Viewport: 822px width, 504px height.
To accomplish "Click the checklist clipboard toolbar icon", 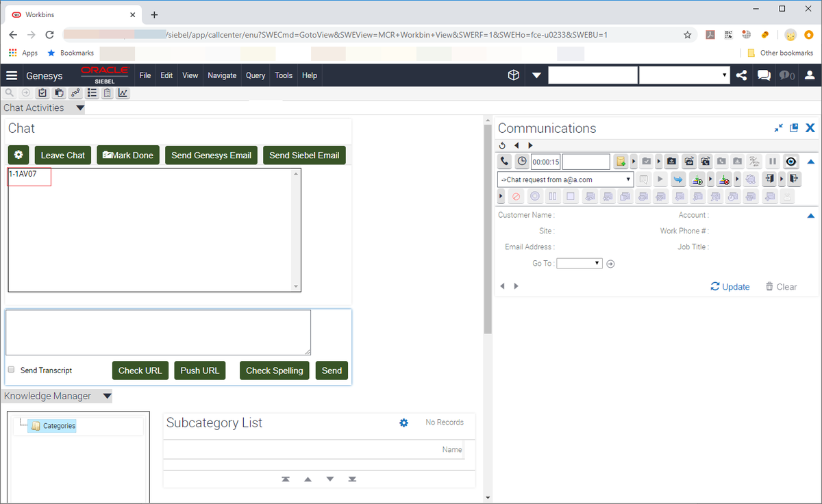I will tap(42, 93).
